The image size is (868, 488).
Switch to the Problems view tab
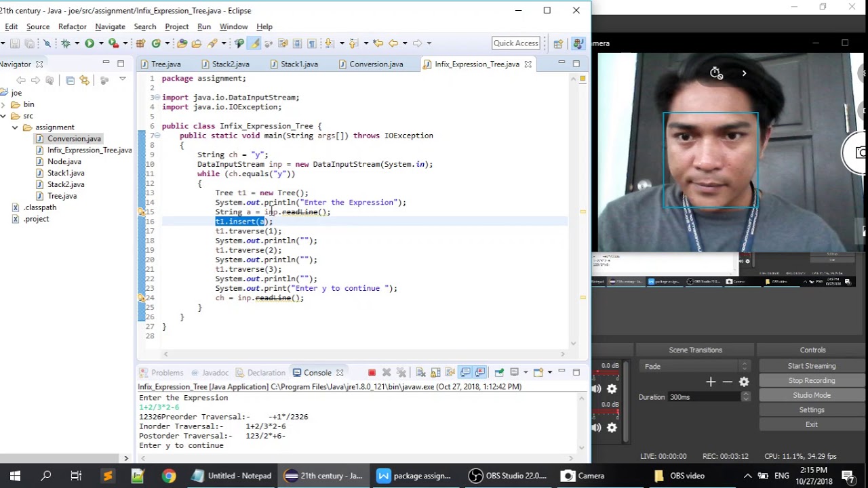coord(161,372)
